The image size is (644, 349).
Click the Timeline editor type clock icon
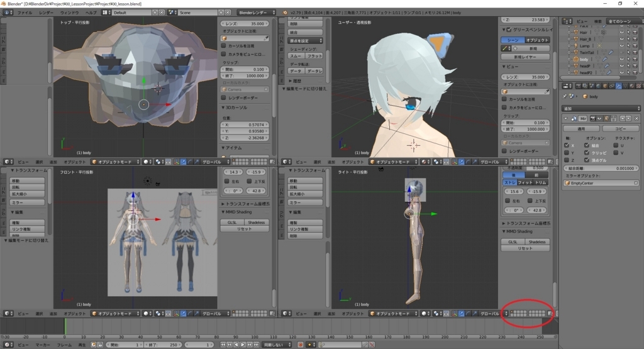[x=8, y=345]
